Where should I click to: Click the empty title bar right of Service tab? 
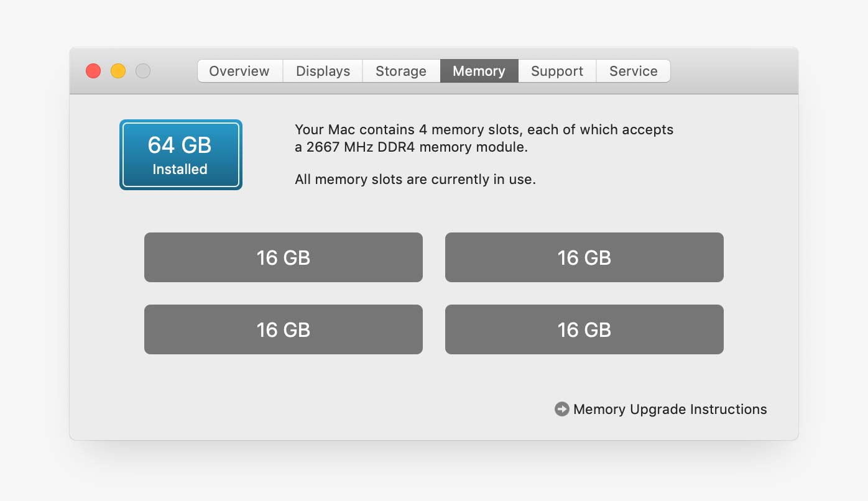[x=734, y=71]
